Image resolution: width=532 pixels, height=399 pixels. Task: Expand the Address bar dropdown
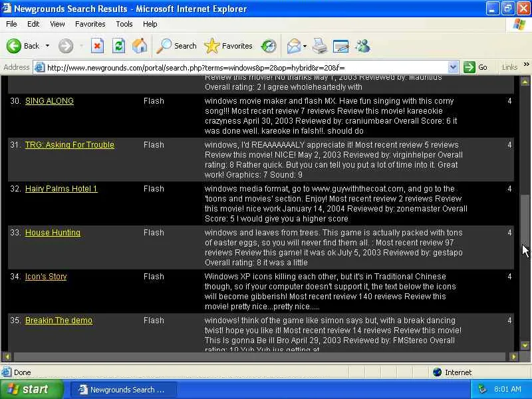pyautogui.click(x=453, y=67)
